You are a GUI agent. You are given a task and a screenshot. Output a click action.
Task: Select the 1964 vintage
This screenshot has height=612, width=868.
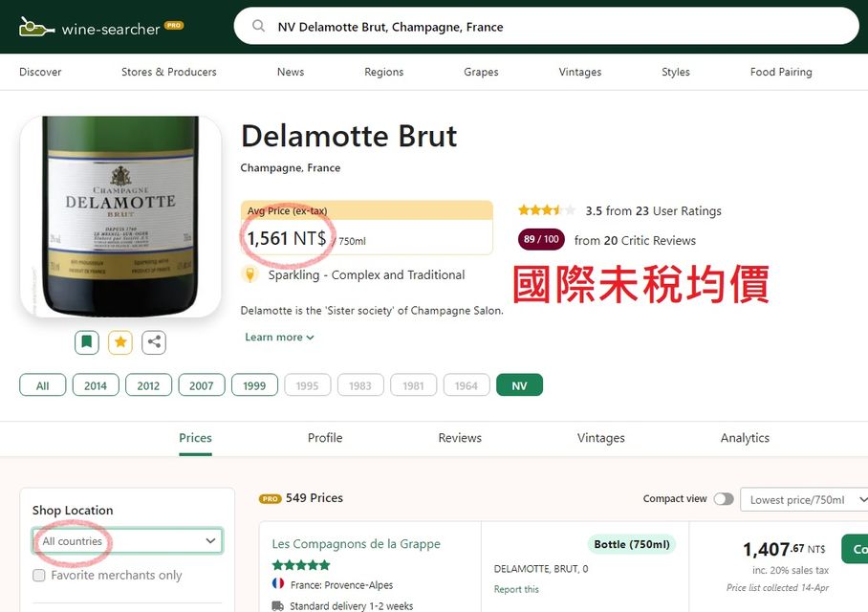(x=467, y=385)
